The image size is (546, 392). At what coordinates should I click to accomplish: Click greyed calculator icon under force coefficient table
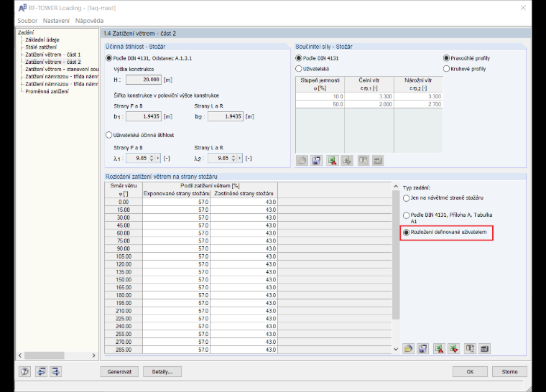pos(378,161)
